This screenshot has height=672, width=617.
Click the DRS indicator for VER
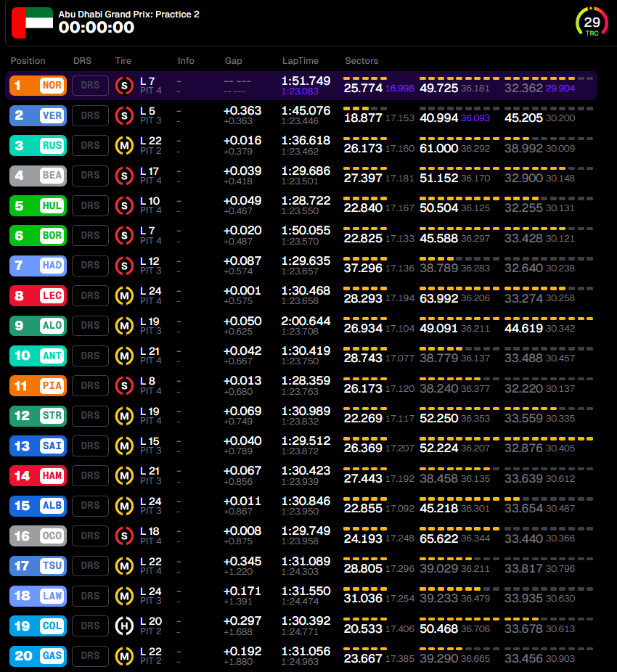pos(90,115)
